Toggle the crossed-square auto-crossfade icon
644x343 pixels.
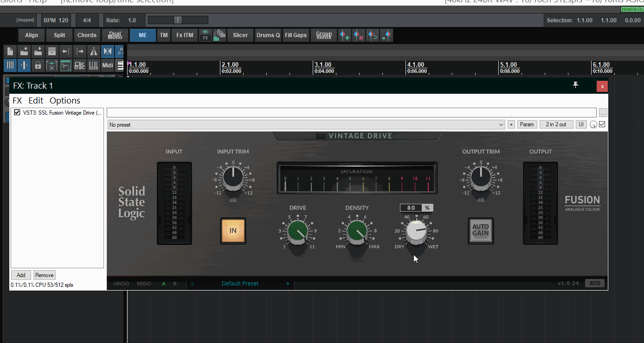coord(108,52)
